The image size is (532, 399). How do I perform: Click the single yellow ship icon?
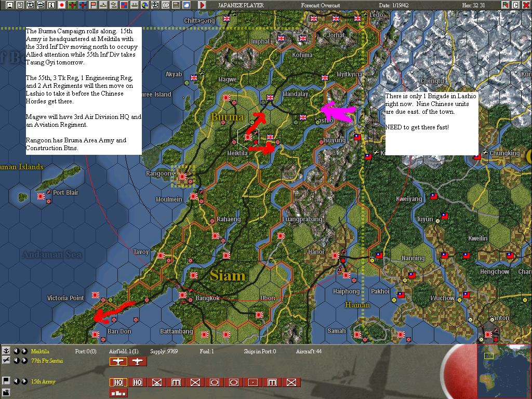[x=103, y=5]
